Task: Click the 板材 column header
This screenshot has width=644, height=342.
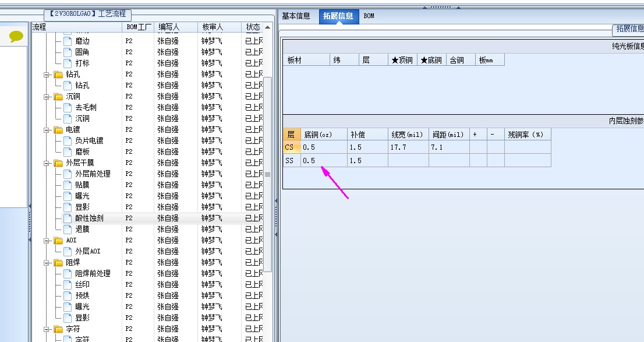Action: click(x=306, y=60)
